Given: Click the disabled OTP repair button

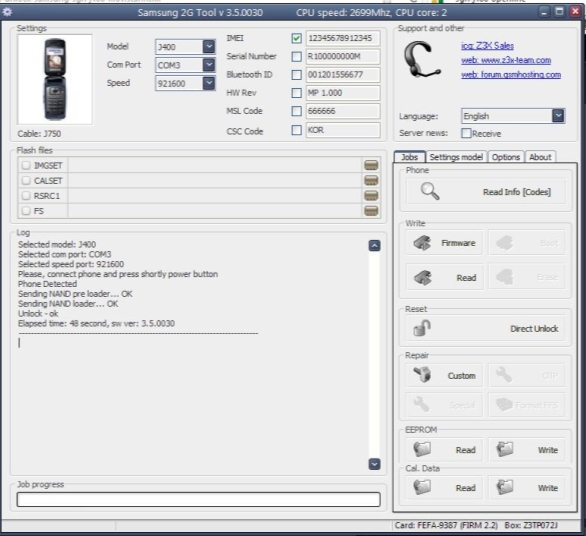Looking at the screenshot, I should coord(527,375).
